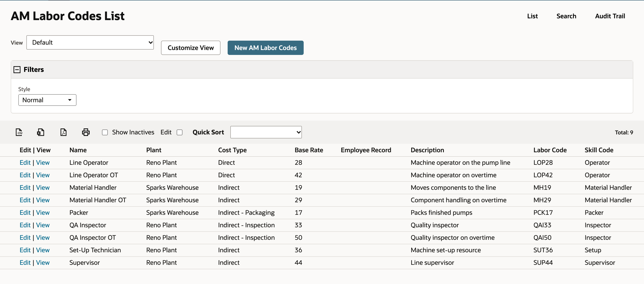View the Set-Up Technician record
644x284 pixels.
coord(43,250)
